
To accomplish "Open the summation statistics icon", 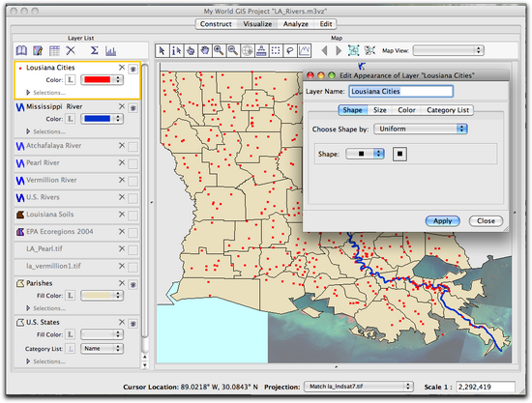I will [x=95, y=50].
